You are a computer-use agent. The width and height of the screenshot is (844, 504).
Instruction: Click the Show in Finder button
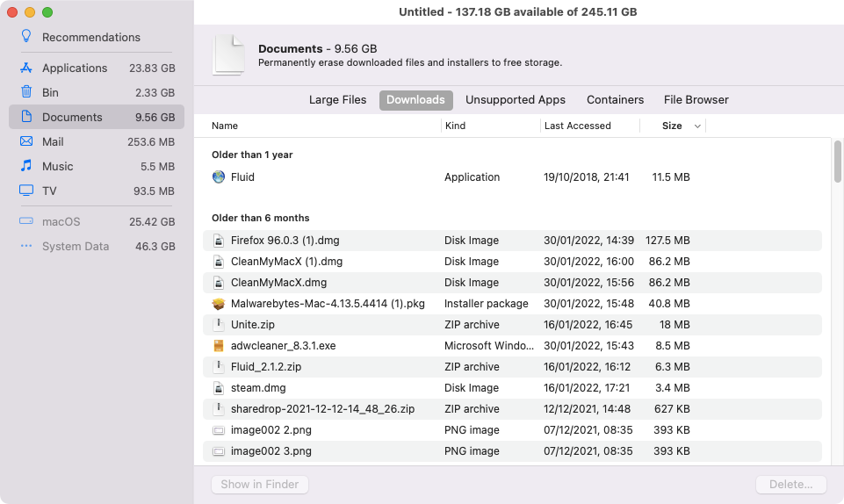pyautogui.click(x=259, y=484)
